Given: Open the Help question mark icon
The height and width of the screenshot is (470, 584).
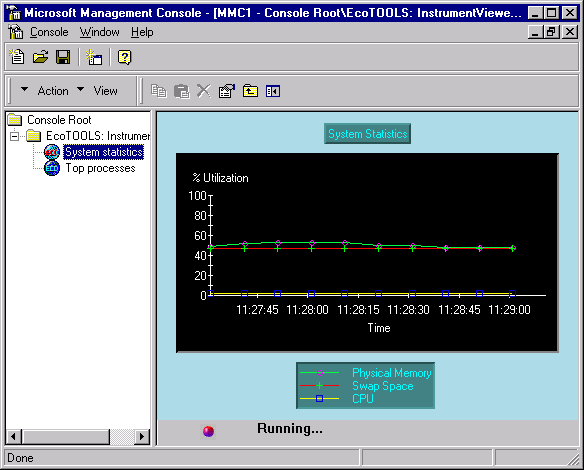Looking at the screenshot, I should pyautogui.click(x=124, y=57).
